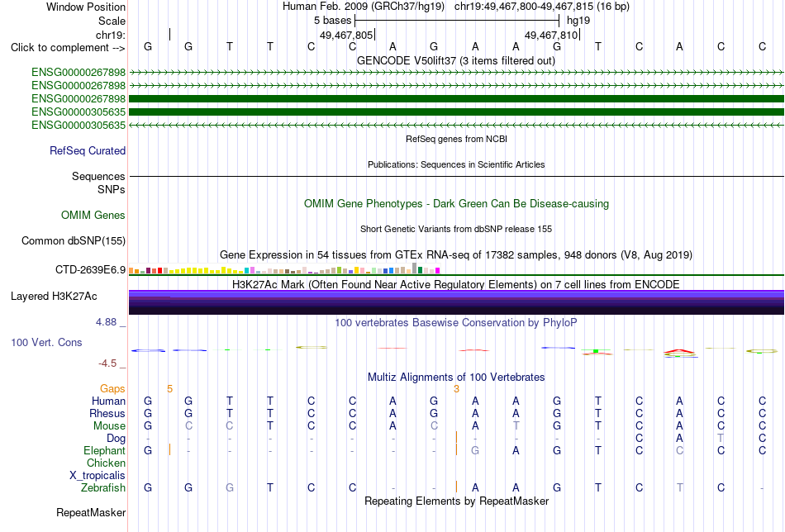785x532 pixels.
Task: Click the 'RefSeq genes from NCBI' title
Action: click(x=456, y=139)
